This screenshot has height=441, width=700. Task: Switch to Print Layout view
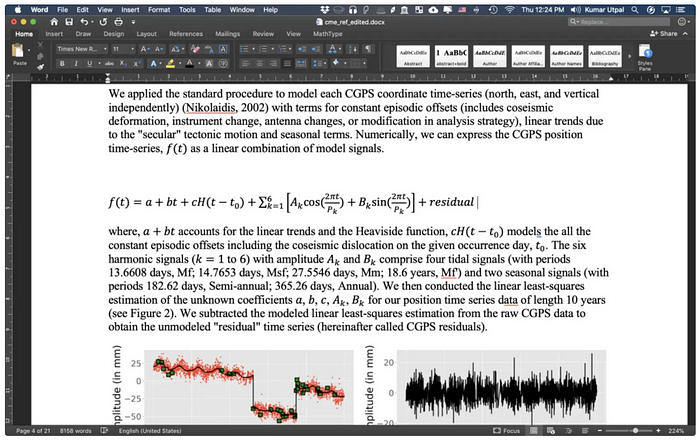click(x=534, y=431)
